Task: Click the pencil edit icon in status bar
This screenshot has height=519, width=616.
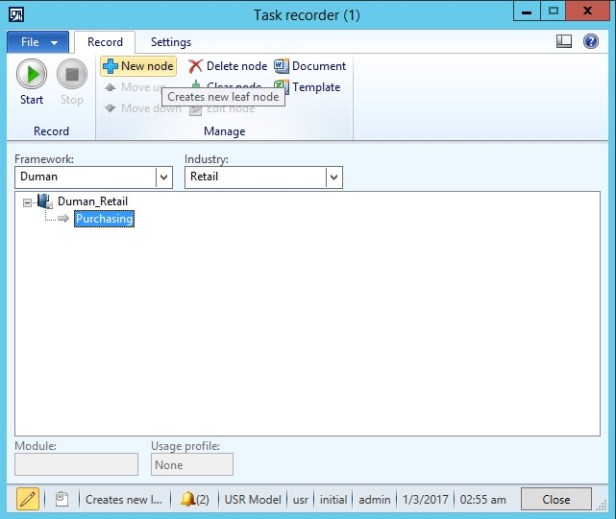Action: (28, 499)
